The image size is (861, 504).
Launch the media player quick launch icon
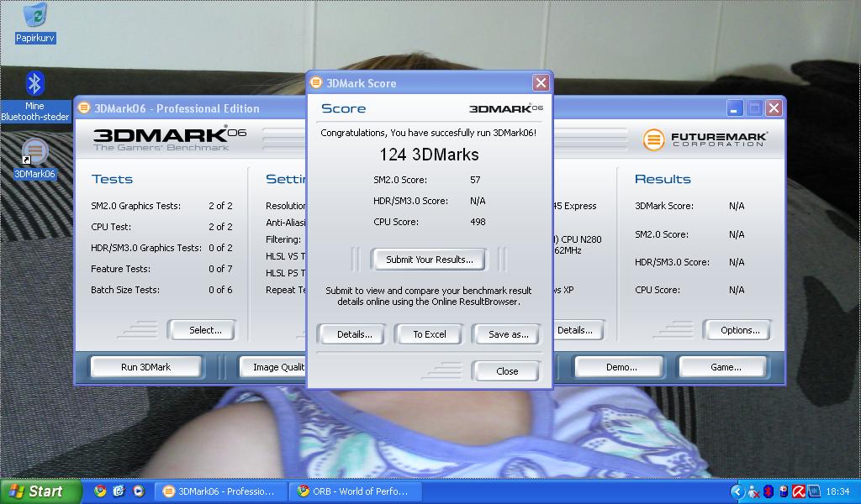[x=139, y=491]
